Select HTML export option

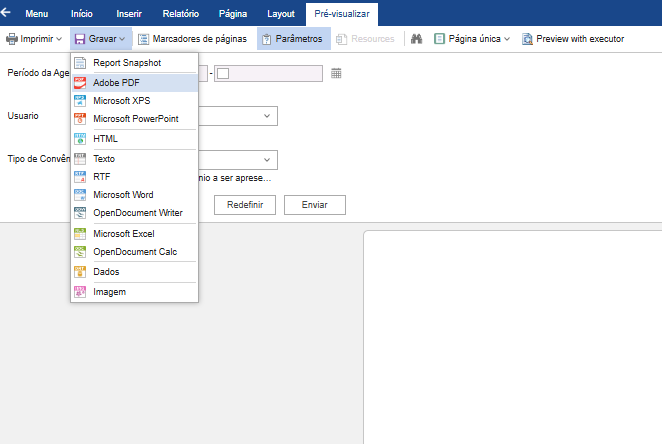135,139
